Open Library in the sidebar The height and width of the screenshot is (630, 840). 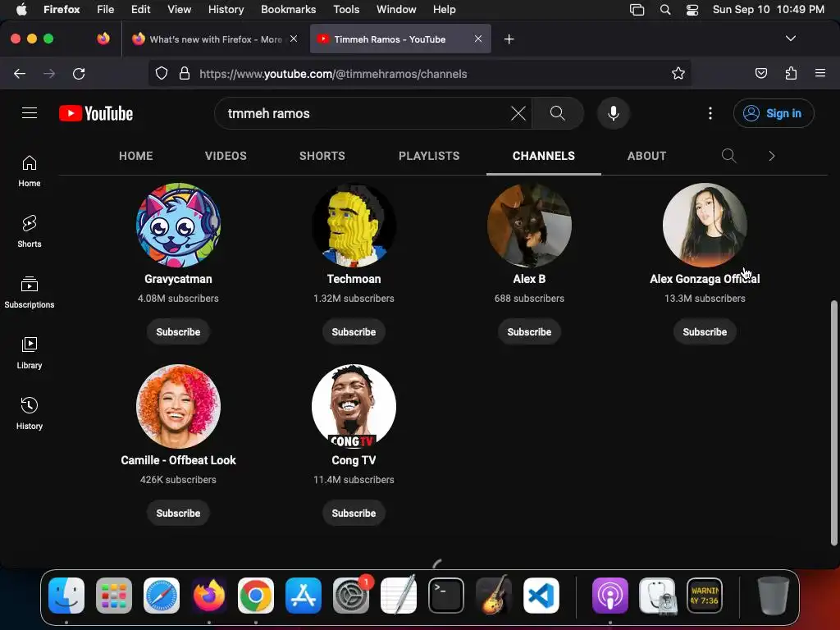(30, 353)
